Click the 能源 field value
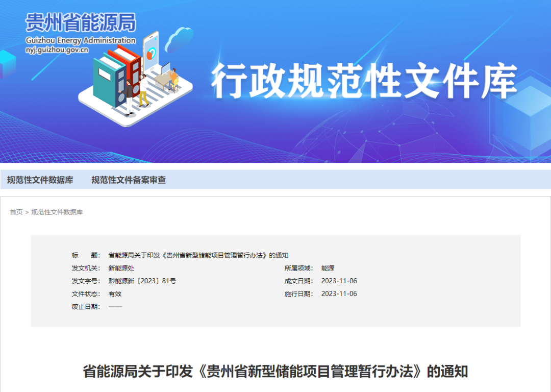 tap(328, 268)
